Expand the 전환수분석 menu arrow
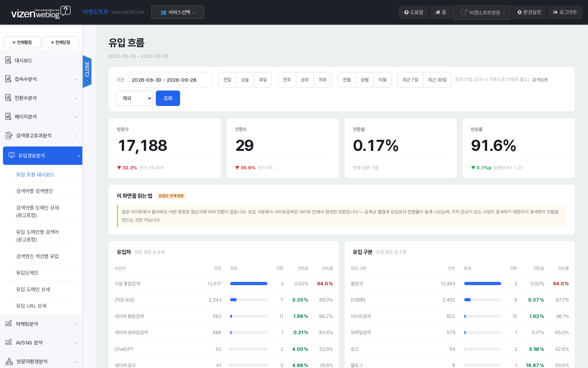 pyautogui.click(x=76, y=99)
